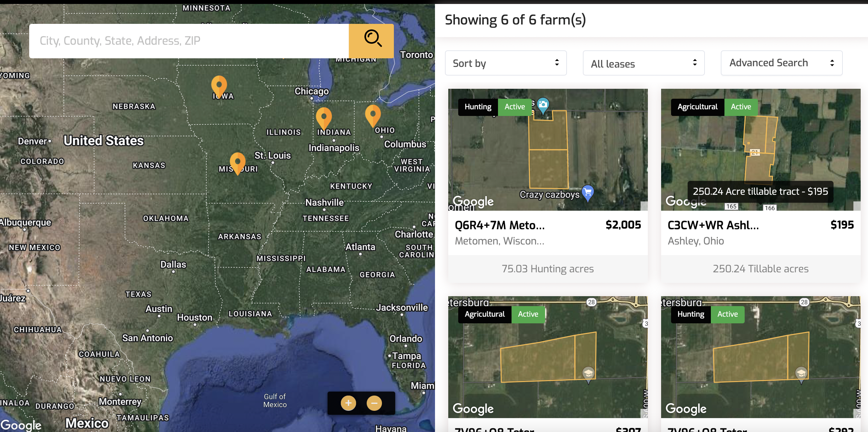
Task: Click the Crazy cazboys shopping cart marker
Action: [x=588, y=192]
